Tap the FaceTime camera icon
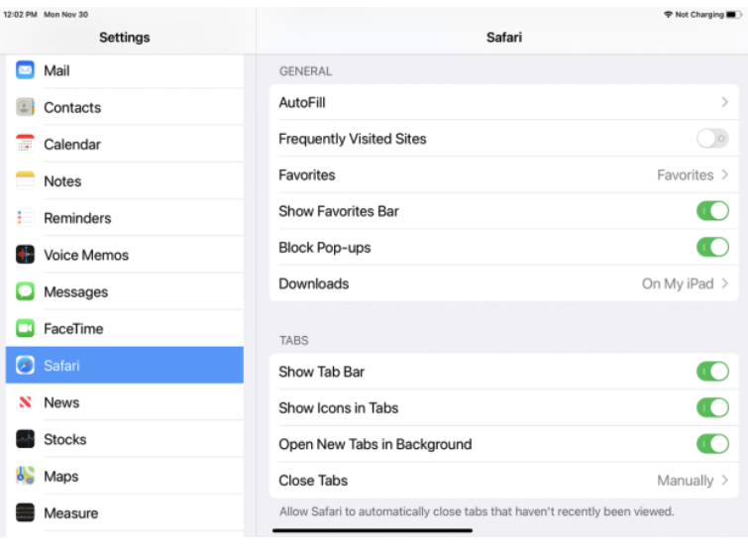 (26, 329)
